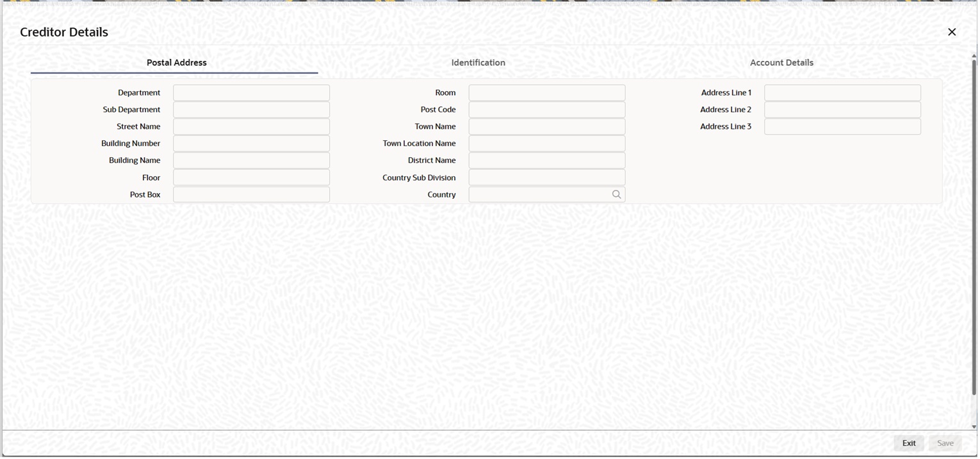Select the Street Name field
This screenshot has width=980, height=459.
coord(252,127)
